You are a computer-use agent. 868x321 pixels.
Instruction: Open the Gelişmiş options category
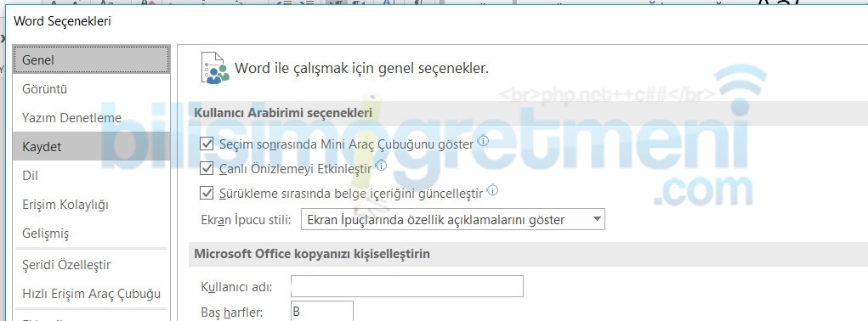(x=91, y=234)
